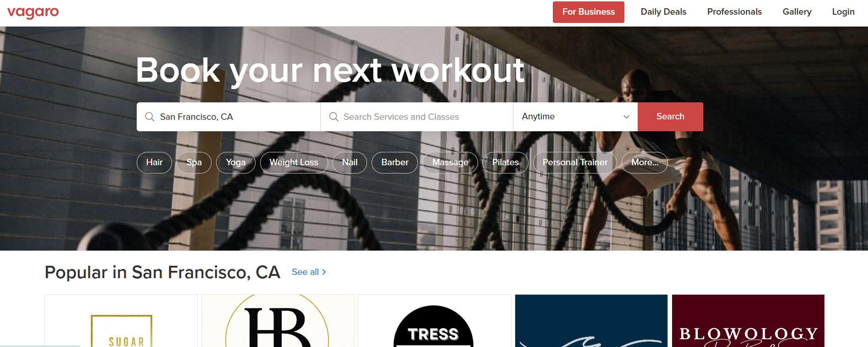This screenshot has height=347, width=868.
Task: Focus the San Francisco, CA location field
Action: click(228, 117)
